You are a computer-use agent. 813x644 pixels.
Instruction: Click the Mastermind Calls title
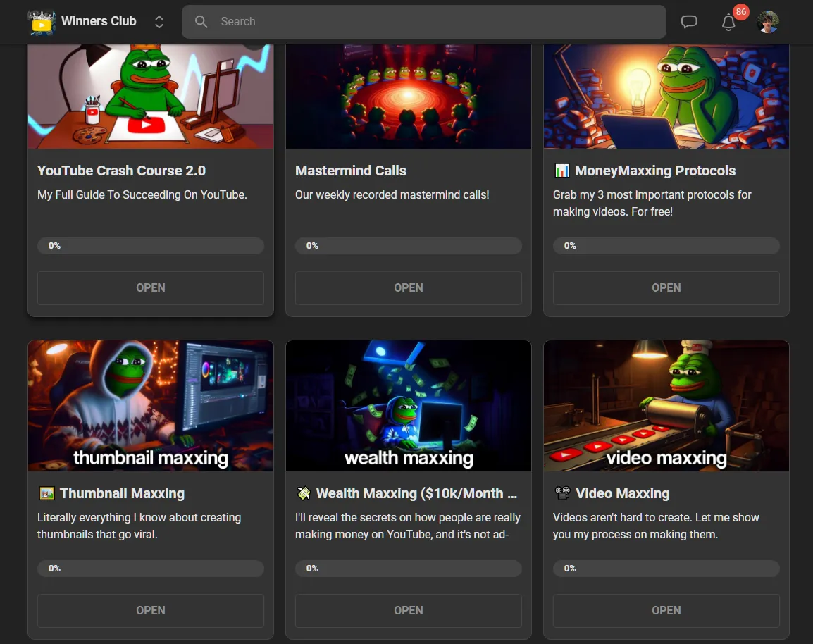[351, 171]
